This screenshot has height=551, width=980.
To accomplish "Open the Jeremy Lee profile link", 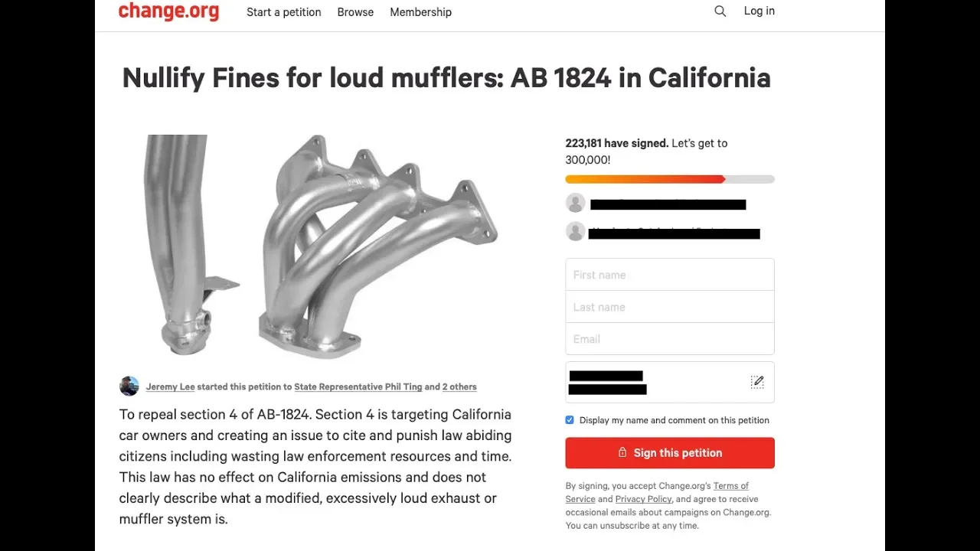I will click(x=170, y=386).
